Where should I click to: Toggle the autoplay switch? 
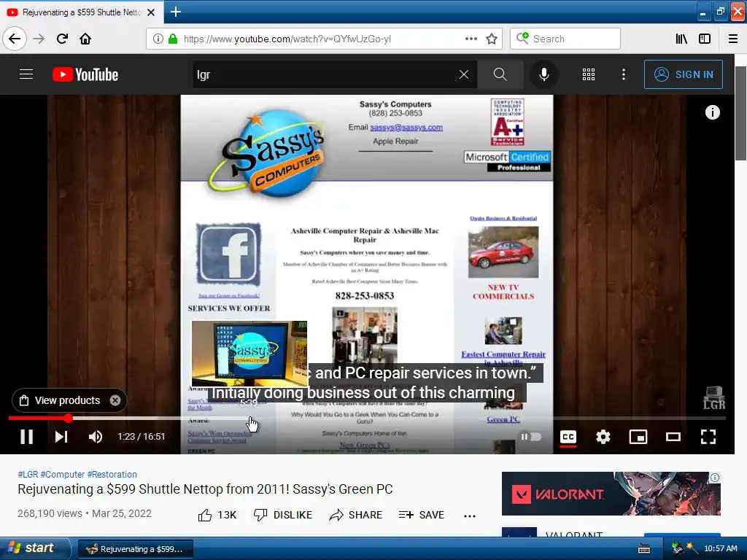pos(530,437)
